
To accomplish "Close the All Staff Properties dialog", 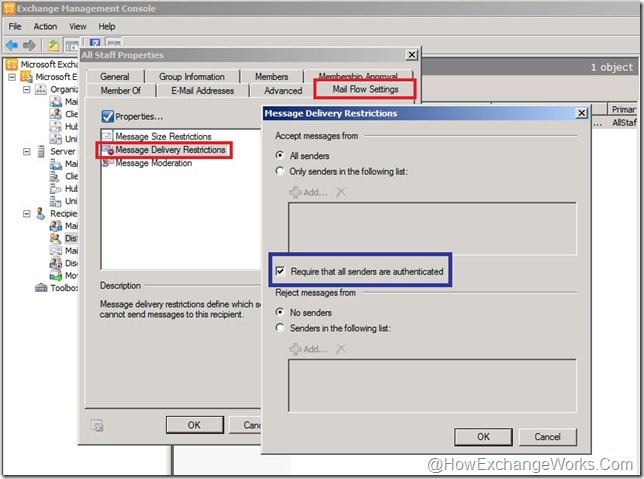I will (412, 55).
